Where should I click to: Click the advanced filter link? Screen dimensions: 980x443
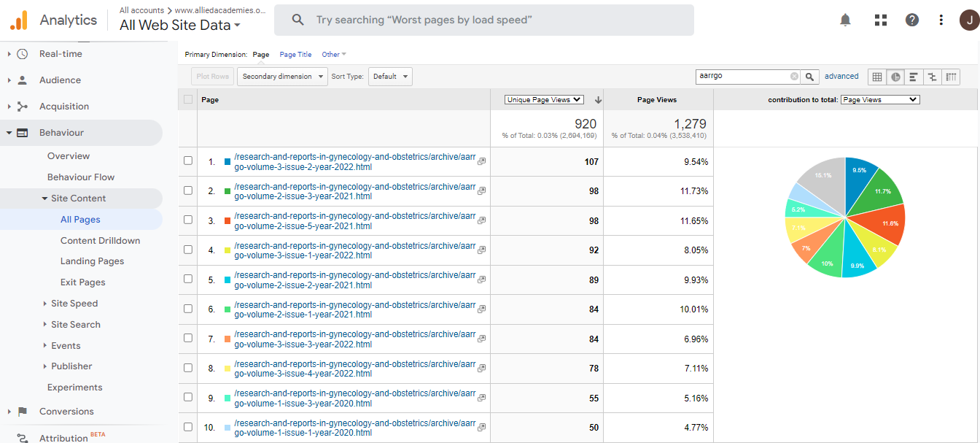[x=841, y=76]
